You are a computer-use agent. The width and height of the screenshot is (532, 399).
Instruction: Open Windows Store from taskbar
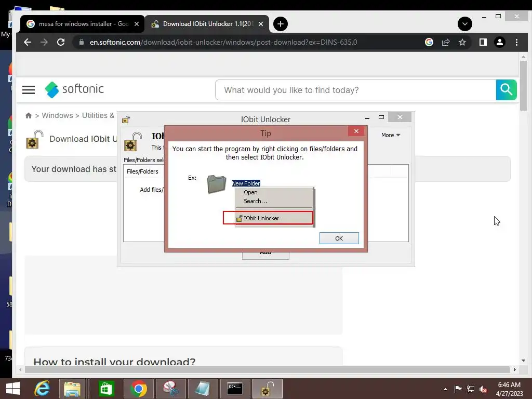106,389
